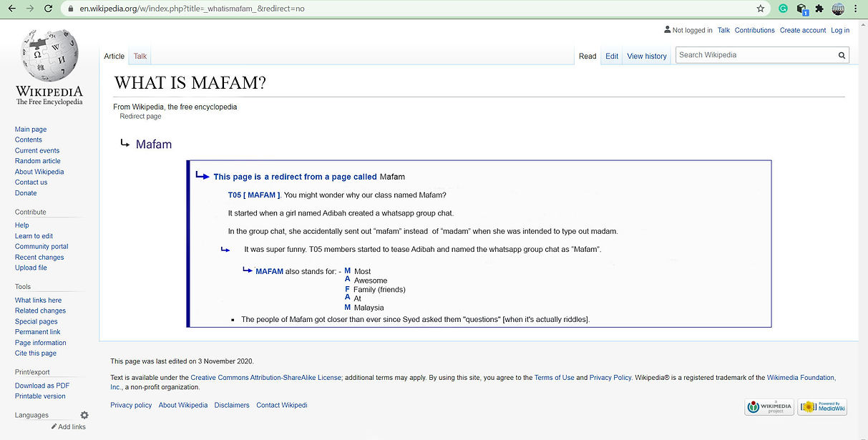This screenshot has height=440, width=868.
Task: Open Wikimedia Foundation, Inc. link
Action: click(x=801, y=378)
